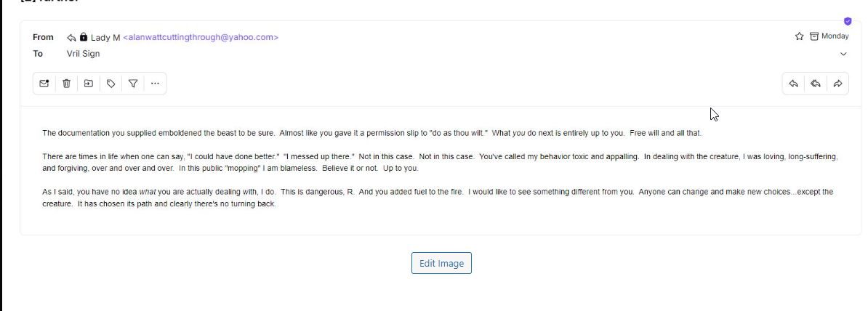Click the replied arrow beside From
The height and width of the screenshot is (311, 868).
click(x=71, y=38)
